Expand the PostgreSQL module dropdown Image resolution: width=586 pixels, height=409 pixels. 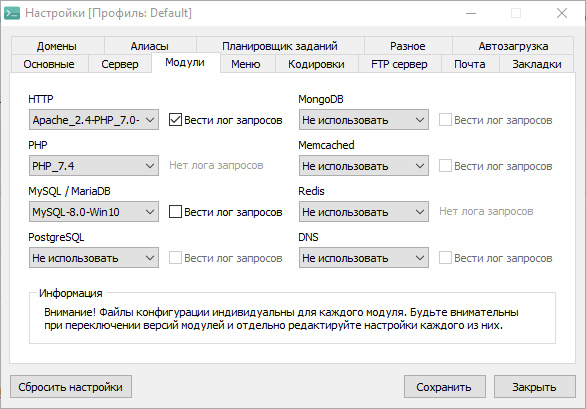(94, 258)
